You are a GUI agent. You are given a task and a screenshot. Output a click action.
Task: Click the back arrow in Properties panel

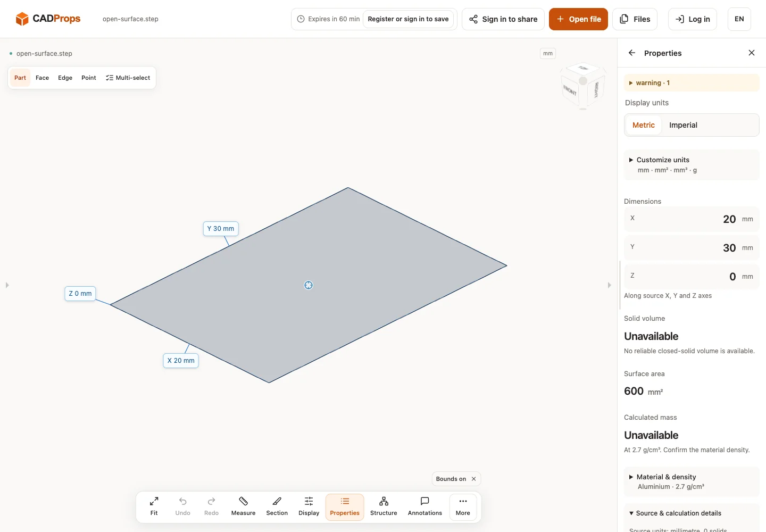click(x=632, y=53)
